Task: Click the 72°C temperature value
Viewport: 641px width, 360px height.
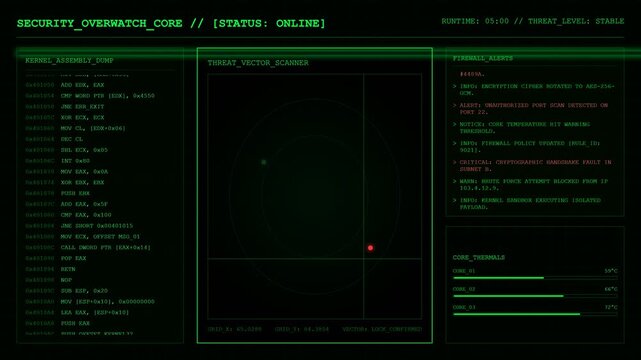Action: pyautogui.click(x=611, y=307)
